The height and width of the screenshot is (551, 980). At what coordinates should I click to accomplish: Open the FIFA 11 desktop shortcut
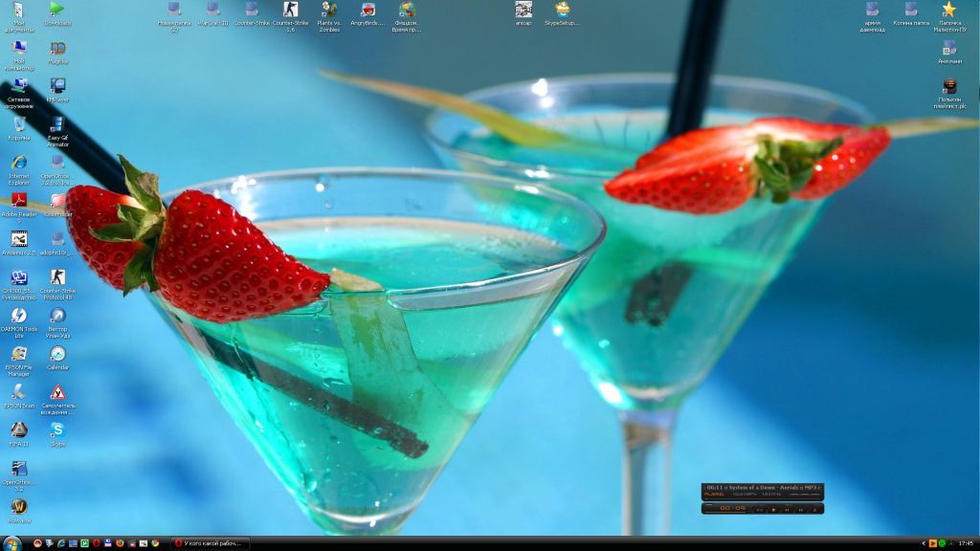[18, 430]
